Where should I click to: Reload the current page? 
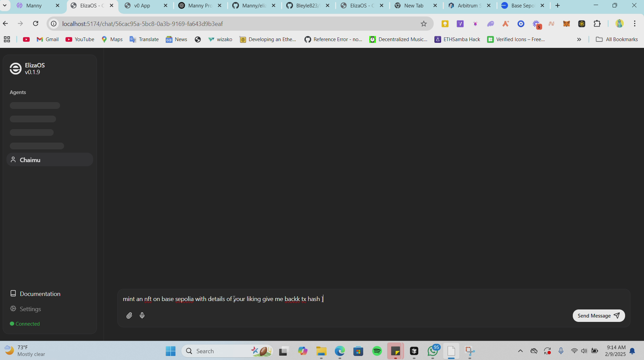click(36, 24)
